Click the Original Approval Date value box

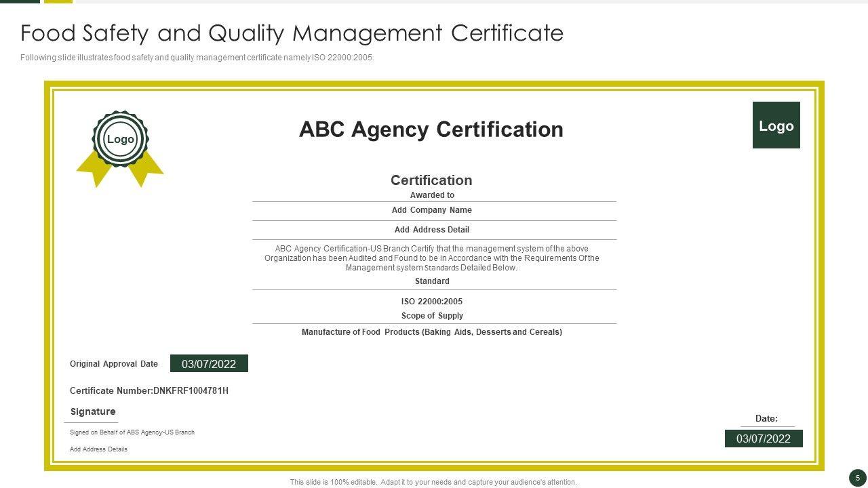click(x=209, y=364)
